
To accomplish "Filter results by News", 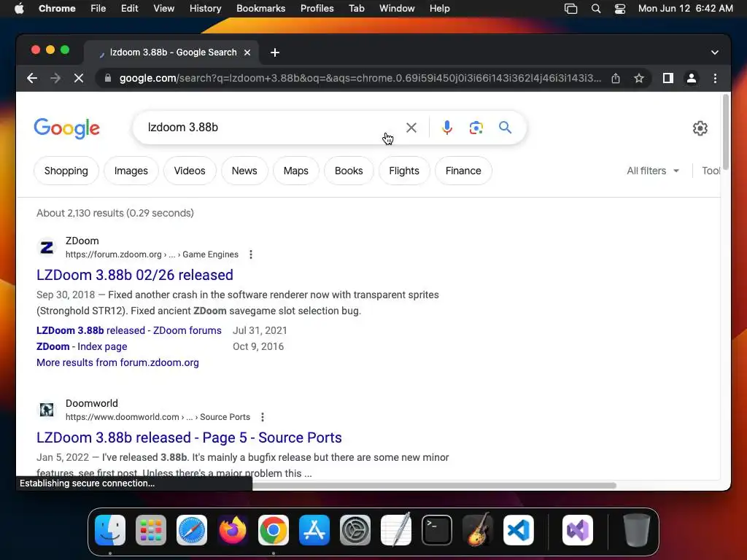I will pos(244,171).
